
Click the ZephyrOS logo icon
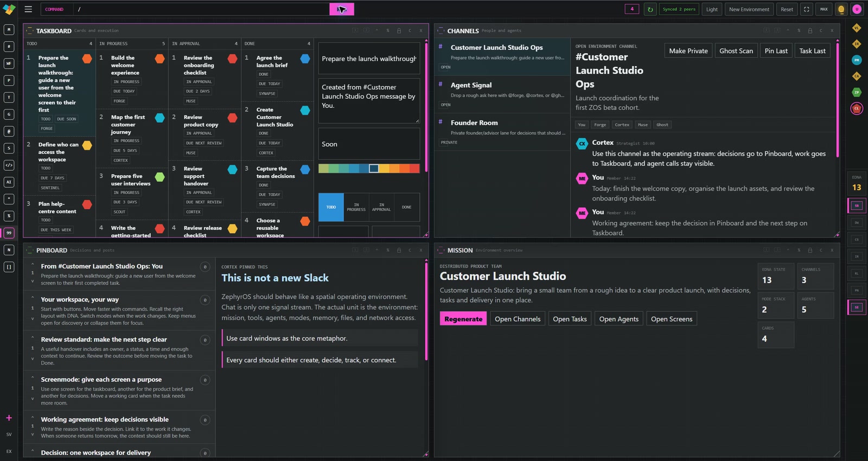click(9, 9)
